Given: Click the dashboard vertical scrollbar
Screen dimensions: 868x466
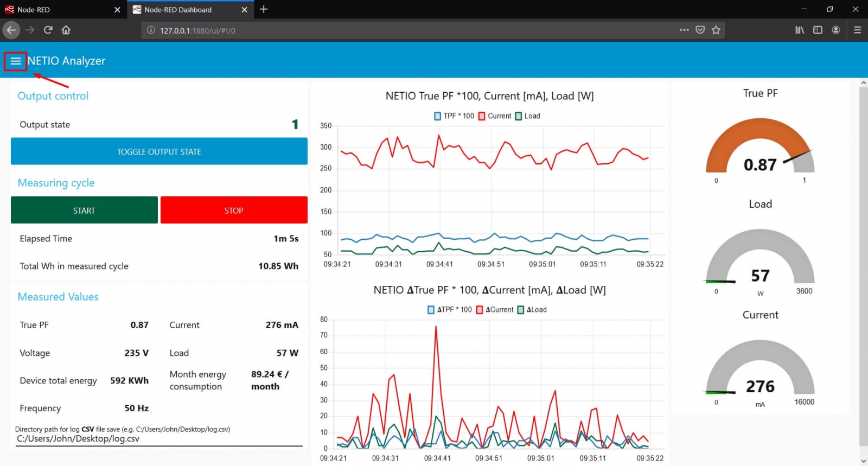Looking at the screenshot, I should [863, 266].
